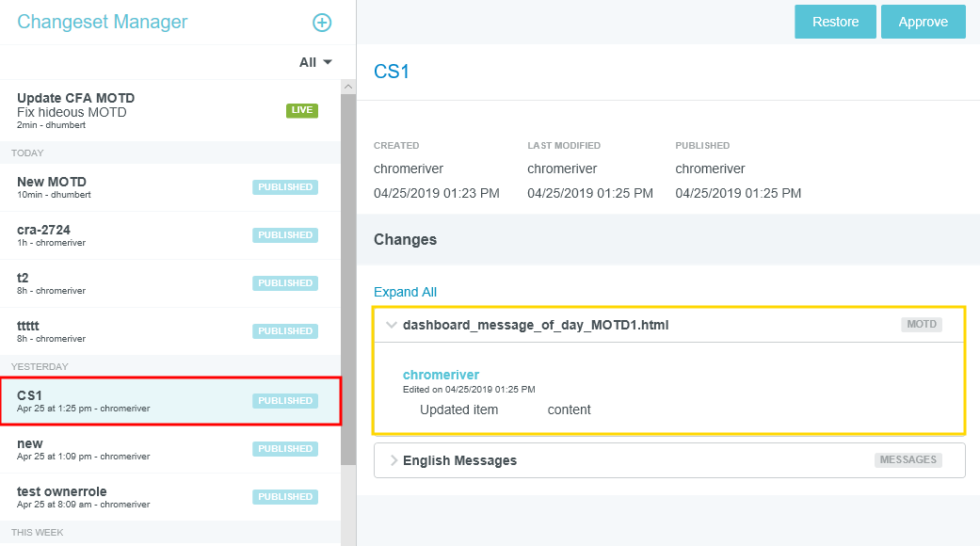Click the add new changeset plus icon
980x546 pixels.
(322, 23)
